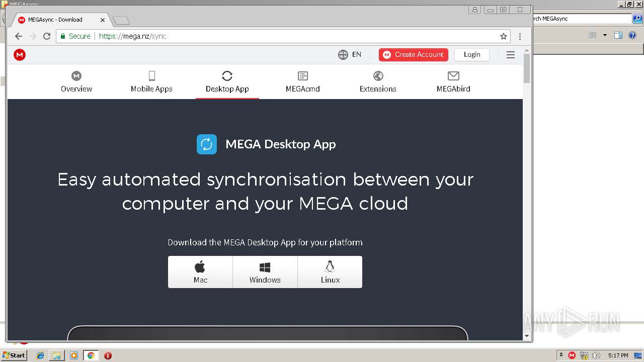Click the volume tray icon
644x362 pixels.
point(596,355)
